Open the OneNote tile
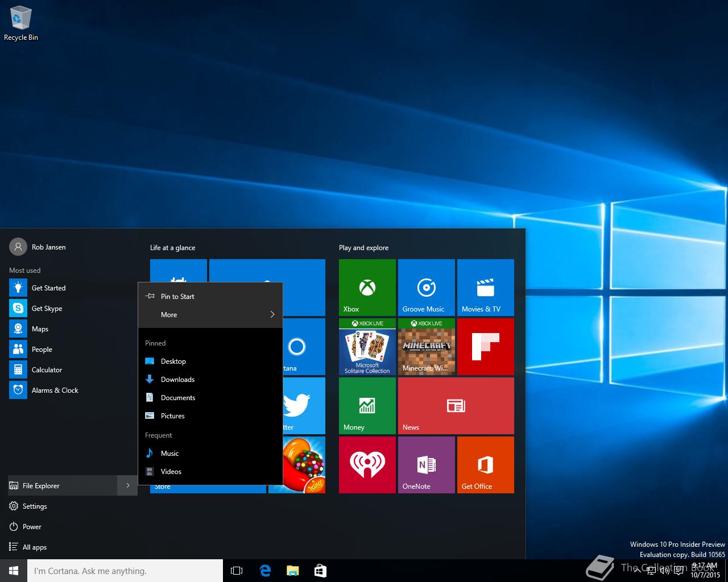The width and height of the screenshot is (728, 582). 427,465
